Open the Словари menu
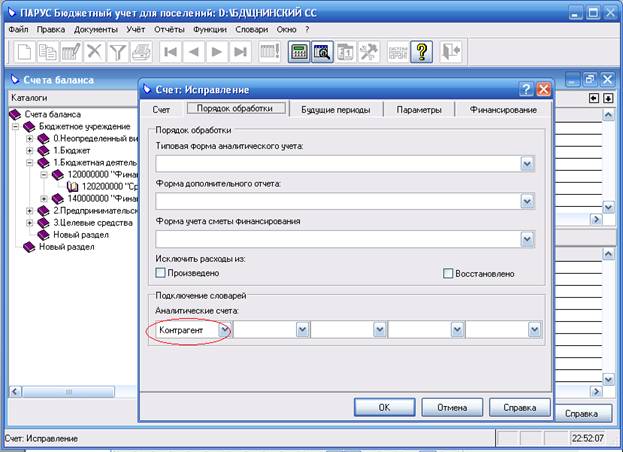 [x=251, y=29]
